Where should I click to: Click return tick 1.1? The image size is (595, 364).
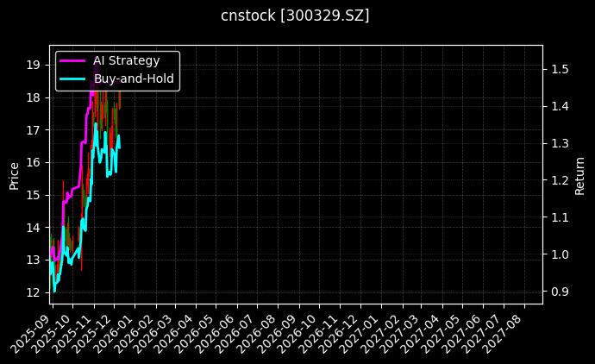pos(561,217)
